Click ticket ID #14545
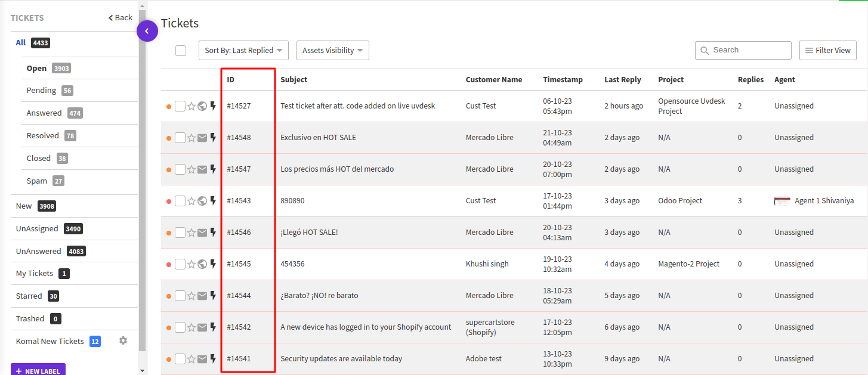The width and height of the screenshot is (868, 375). 239,264
